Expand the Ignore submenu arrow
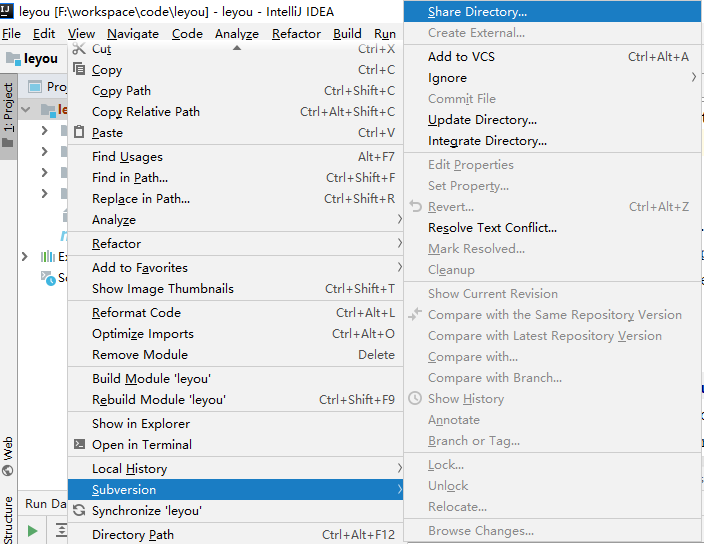Screen dimensions: 704x544 (693, 77)
